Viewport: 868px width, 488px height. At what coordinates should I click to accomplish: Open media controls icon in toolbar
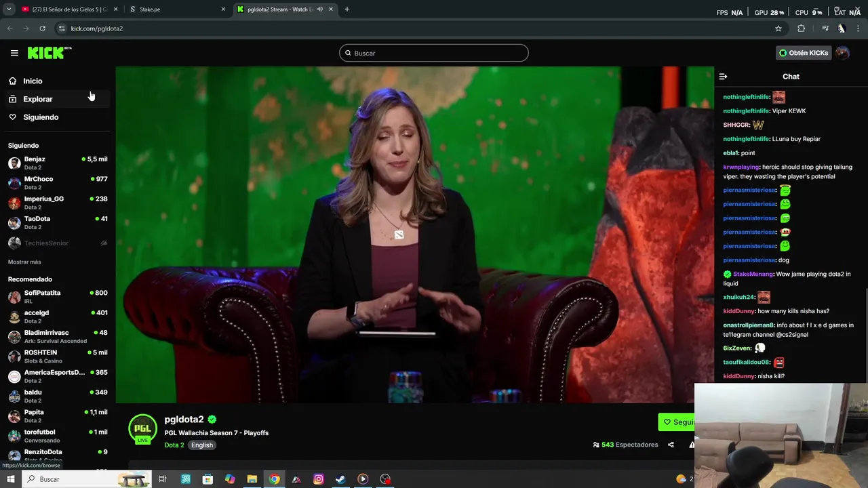click(x=825, y=28)
